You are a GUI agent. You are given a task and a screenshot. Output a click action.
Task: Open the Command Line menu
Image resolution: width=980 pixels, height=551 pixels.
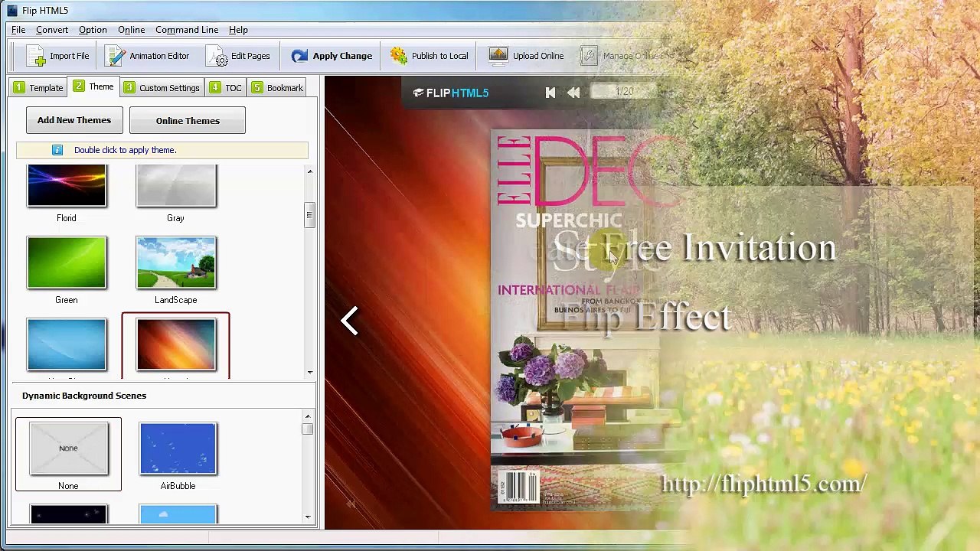click(187, 30)
